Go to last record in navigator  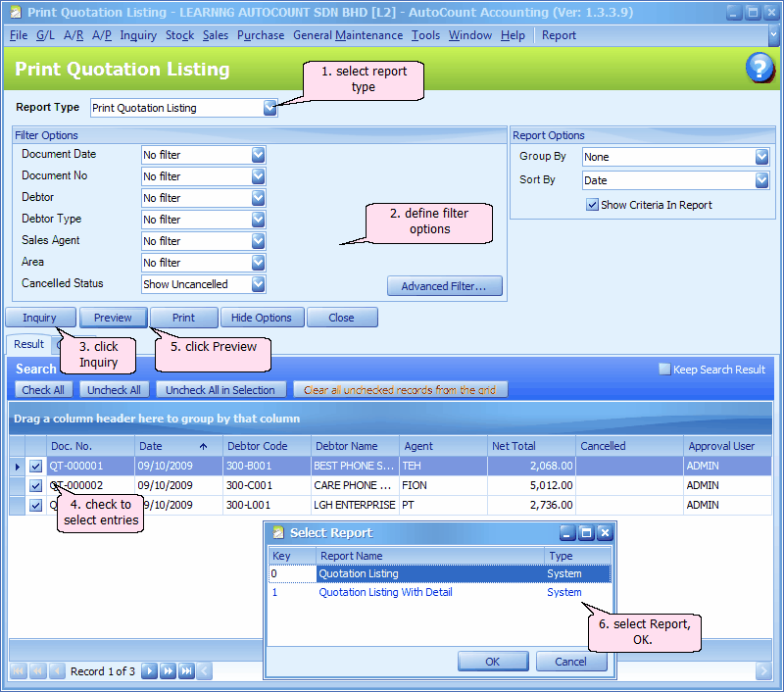(x=186, y=671)
